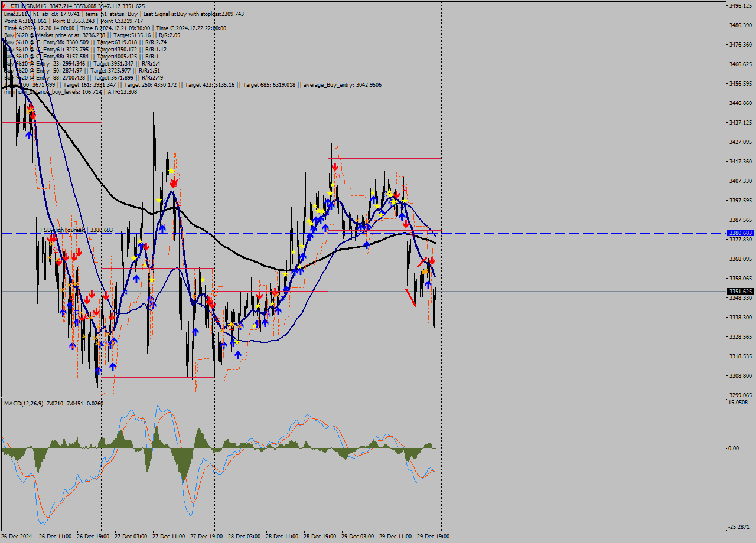
Task: Click the '27 Dec 11:00' time label
Action: (168, 537)
